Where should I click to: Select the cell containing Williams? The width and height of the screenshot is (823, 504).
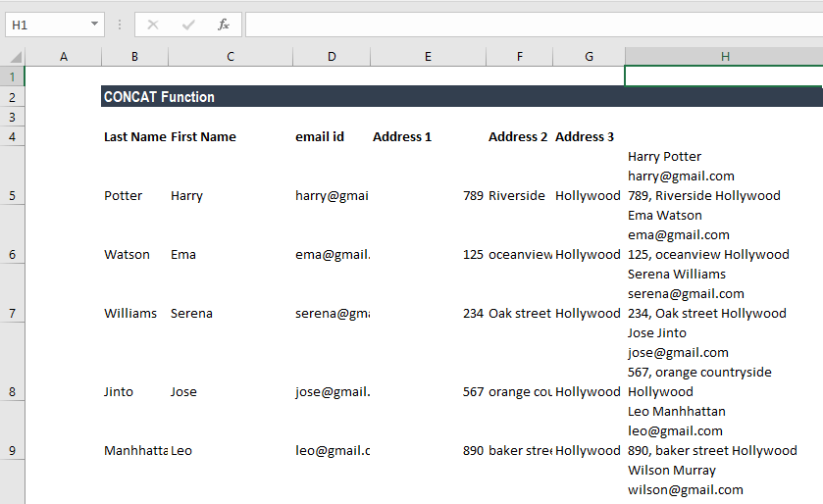coord(135,294)
